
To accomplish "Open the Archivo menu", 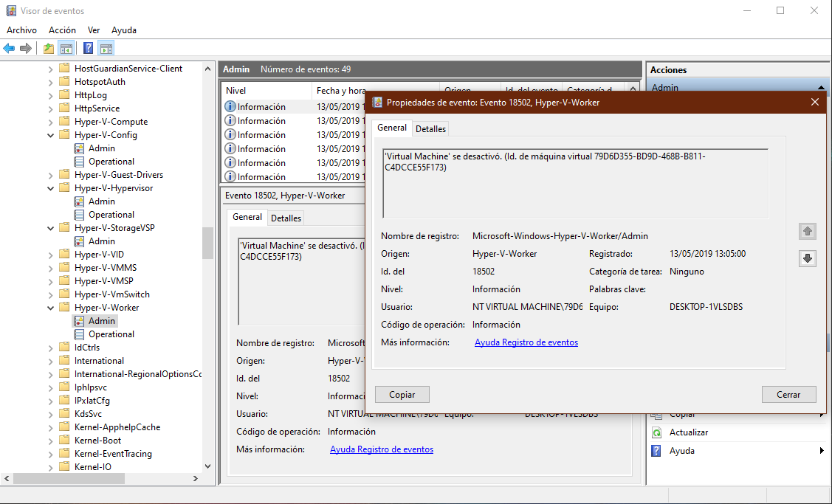I will [x=21, y=30].
